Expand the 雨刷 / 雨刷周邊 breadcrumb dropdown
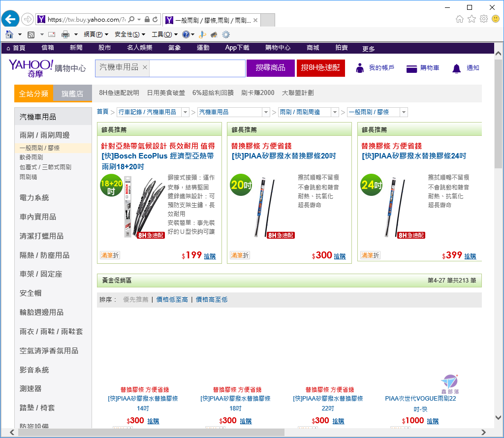The width and height of the screenshot is (504, 438). 335,112
